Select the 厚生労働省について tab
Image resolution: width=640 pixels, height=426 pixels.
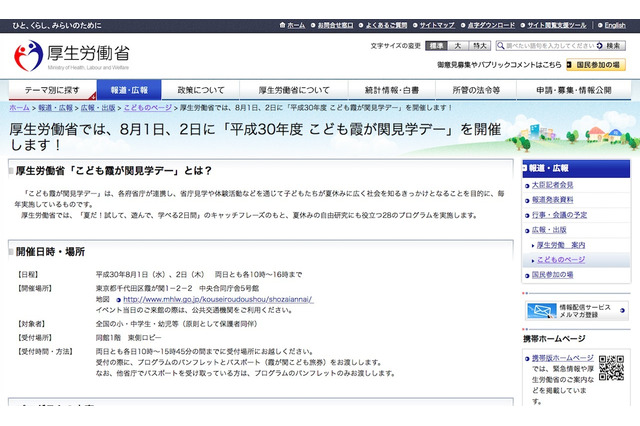294,90
